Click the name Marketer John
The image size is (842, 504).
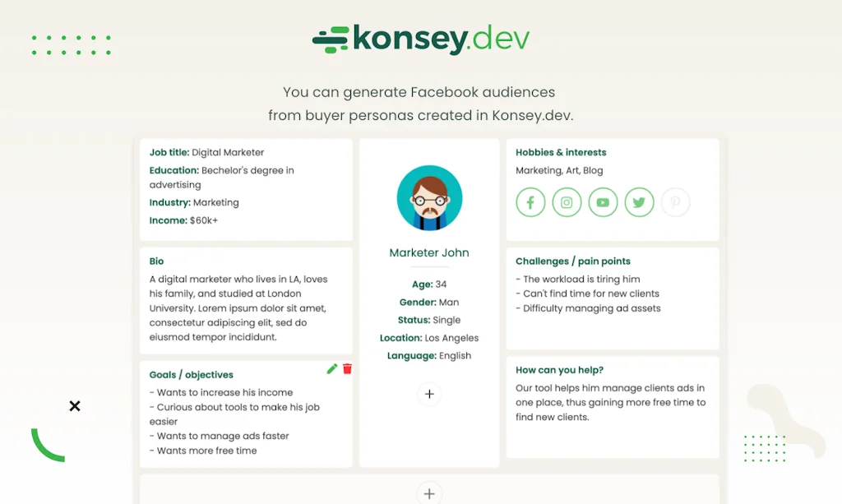tap(429, 252)
